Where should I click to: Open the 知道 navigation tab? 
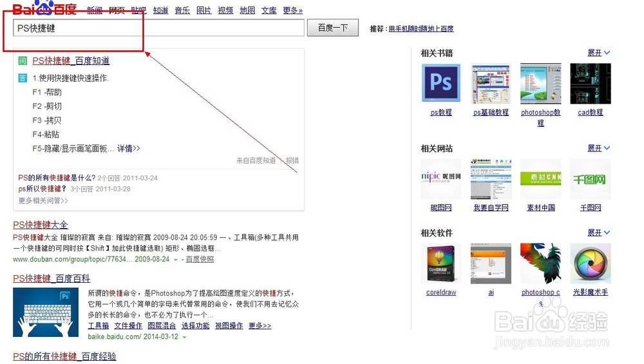[x=160, y=10]
